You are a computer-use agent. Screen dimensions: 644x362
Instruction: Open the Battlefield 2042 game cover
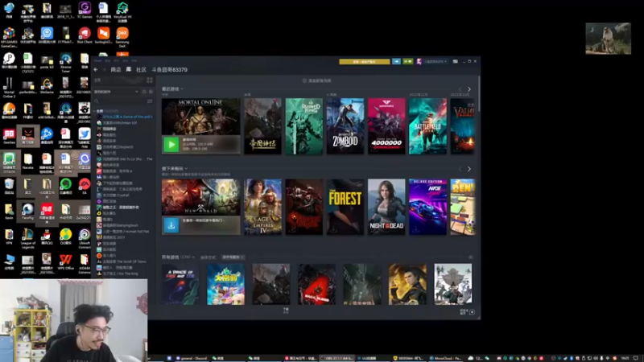427,126
